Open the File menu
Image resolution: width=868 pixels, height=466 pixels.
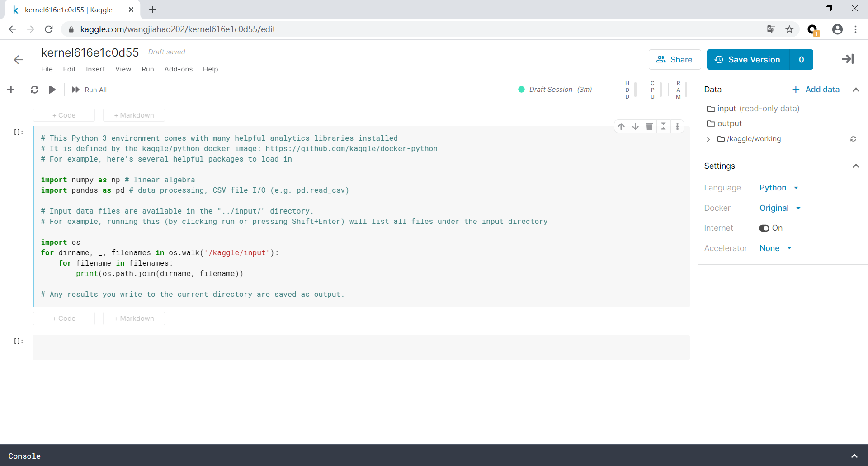click(x=47, y=69)
